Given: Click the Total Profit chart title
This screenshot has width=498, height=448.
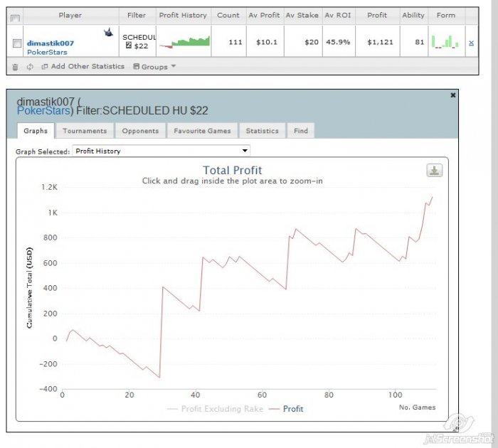Looking at the screenshot, I should [x=233, y=170].
